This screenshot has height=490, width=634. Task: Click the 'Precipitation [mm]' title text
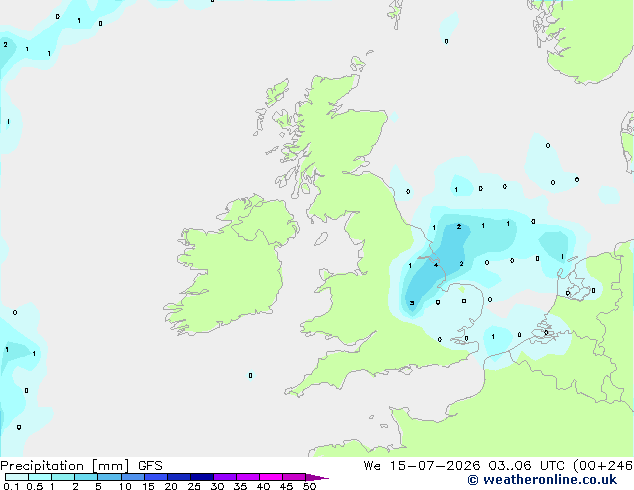pos(65,466)
